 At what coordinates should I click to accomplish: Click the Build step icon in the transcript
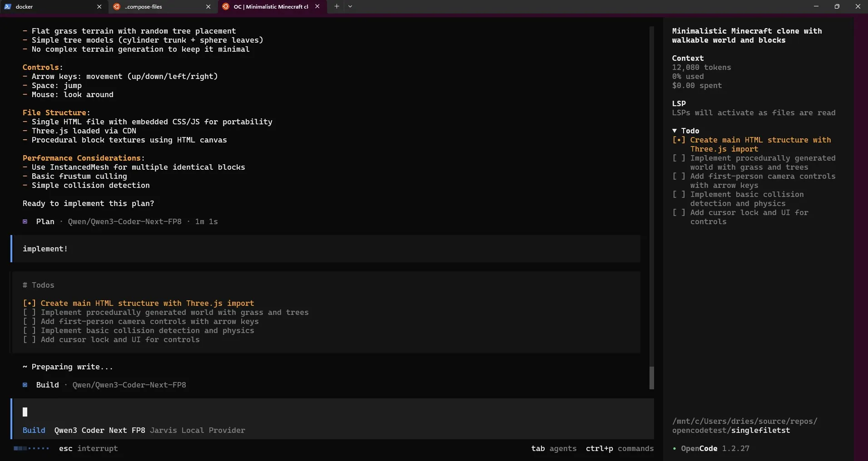click(25, 385)
